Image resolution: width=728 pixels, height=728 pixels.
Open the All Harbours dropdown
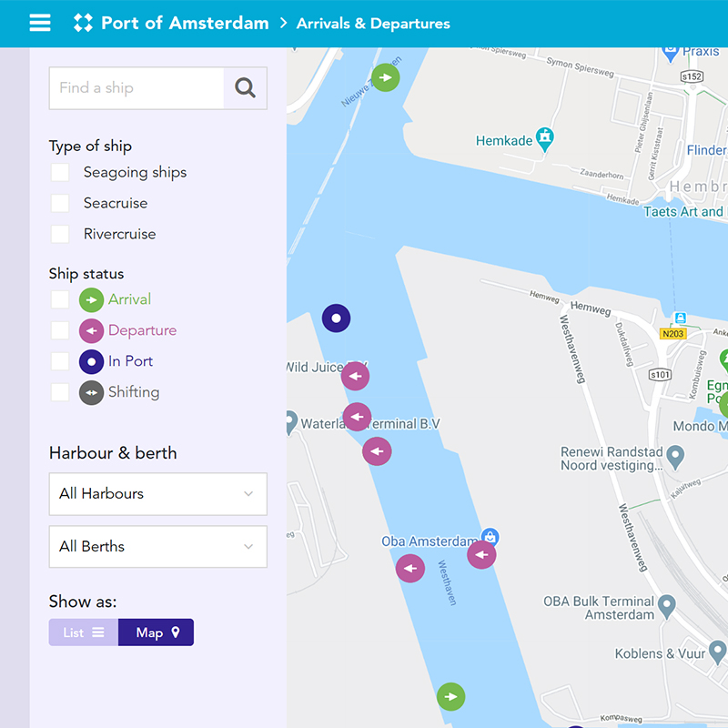coord(157,493)
